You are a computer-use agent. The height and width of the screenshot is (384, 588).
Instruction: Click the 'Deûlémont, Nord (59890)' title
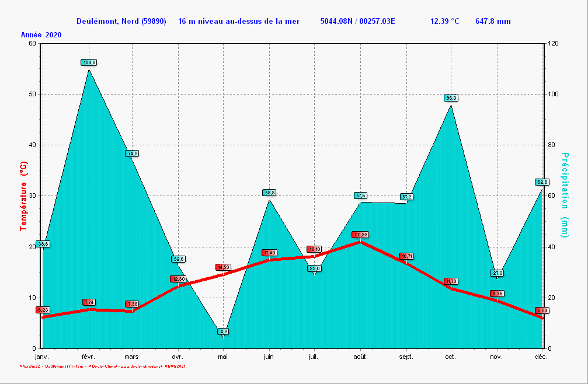(121, 22)
